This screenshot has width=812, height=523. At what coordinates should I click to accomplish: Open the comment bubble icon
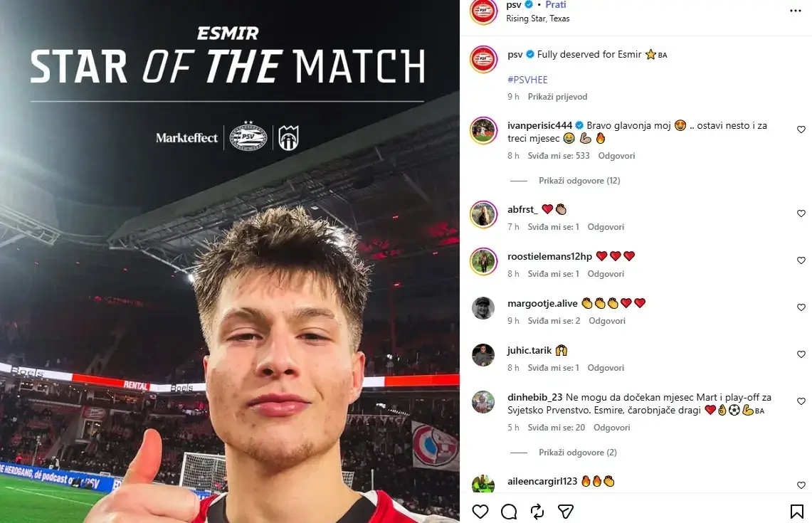(x=509, y=512)
